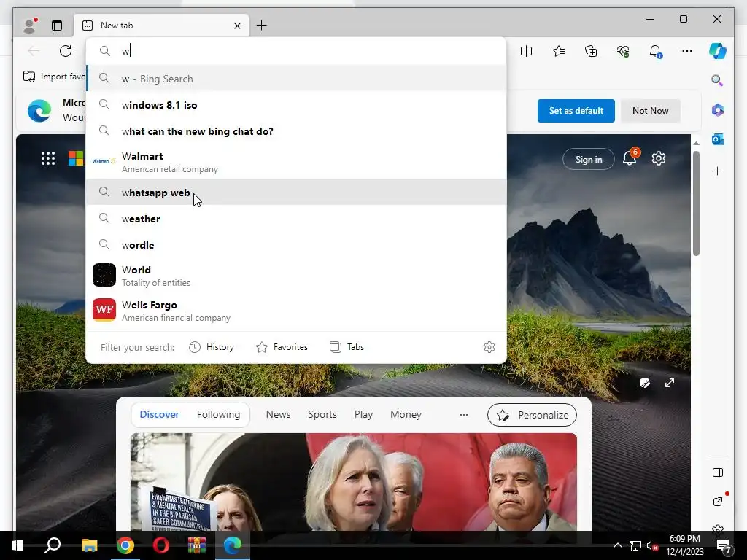This screenshot has height=560, width=747.
Task: Show more feed categories ellipsis
Action: pyautogui.click(x=463, y=415)
